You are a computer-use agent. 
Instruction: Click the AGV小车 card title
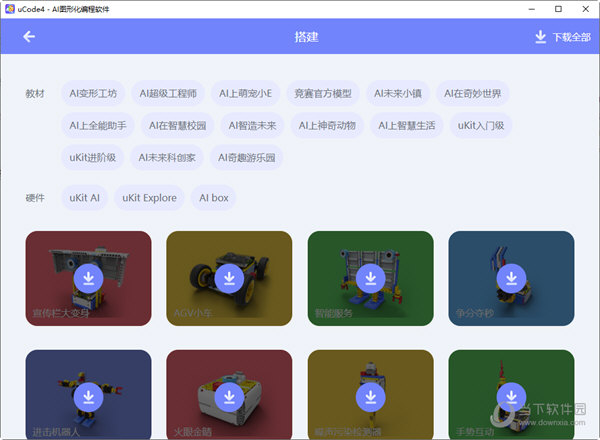(193, 313)
